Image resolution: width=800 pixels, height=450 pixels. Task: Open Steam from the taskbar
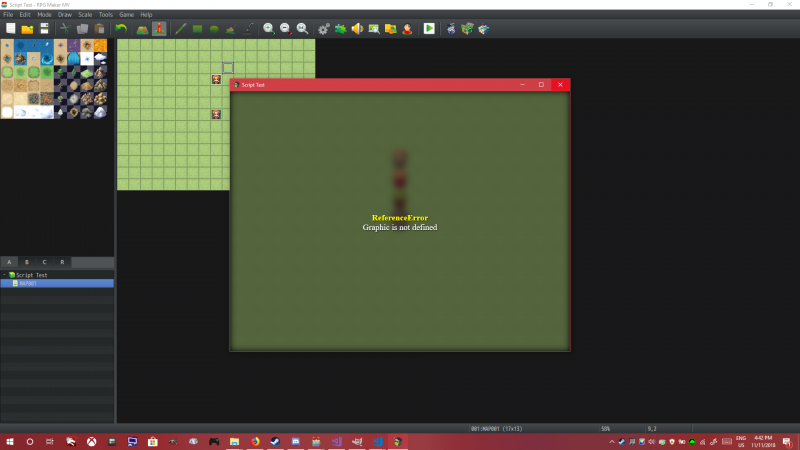pos(276,442)
